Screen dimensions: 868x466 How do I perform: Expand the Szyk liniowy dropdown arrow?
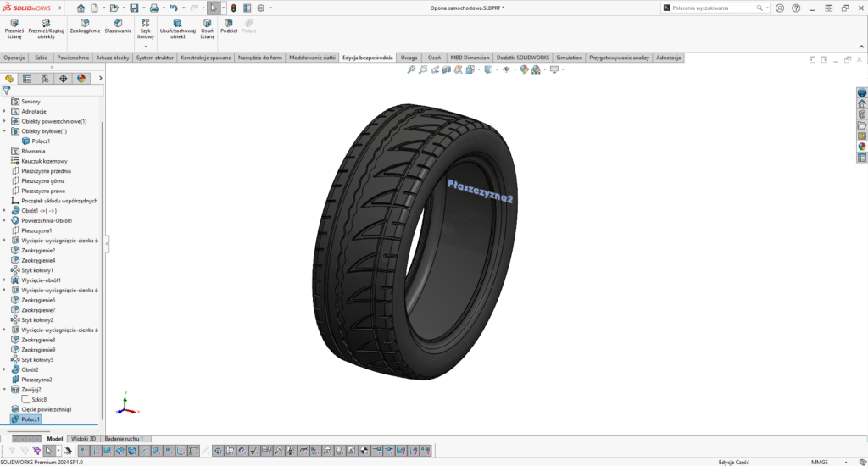146,47
